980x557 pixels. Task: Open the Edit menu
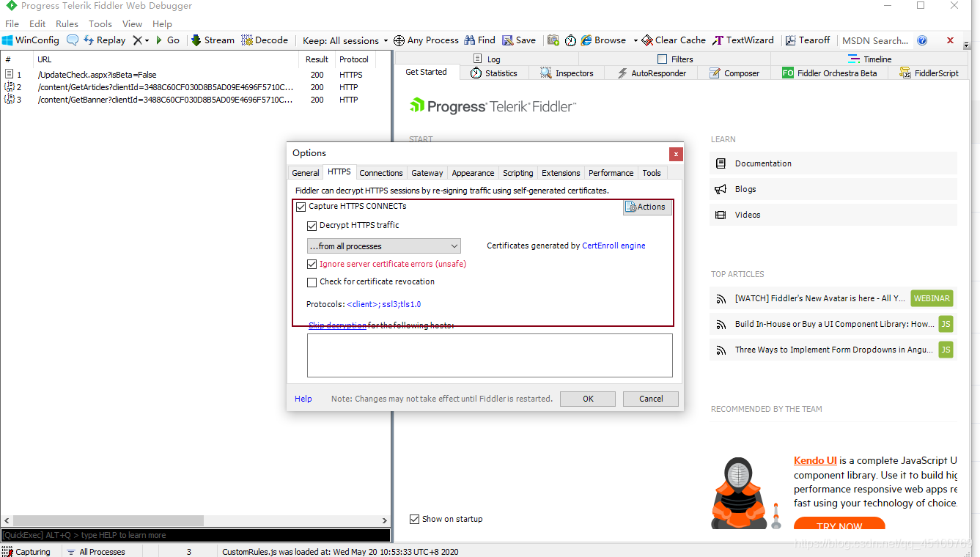point(37,23)
